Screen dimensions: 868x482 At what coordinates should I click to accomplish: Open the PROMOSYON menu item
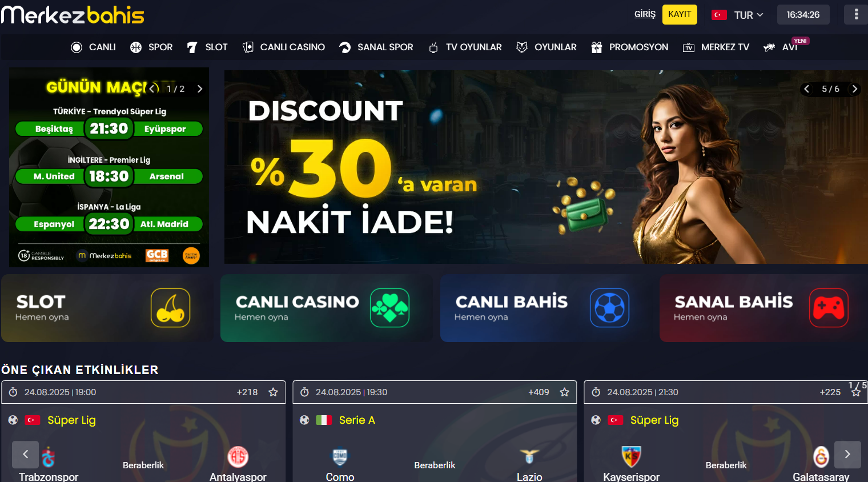630,47
